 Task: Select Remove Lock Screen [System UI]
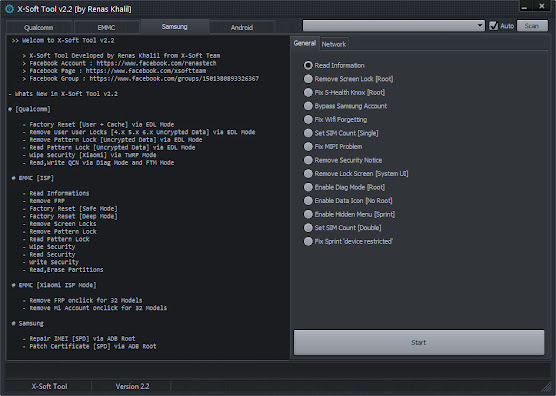click(356, 174)
